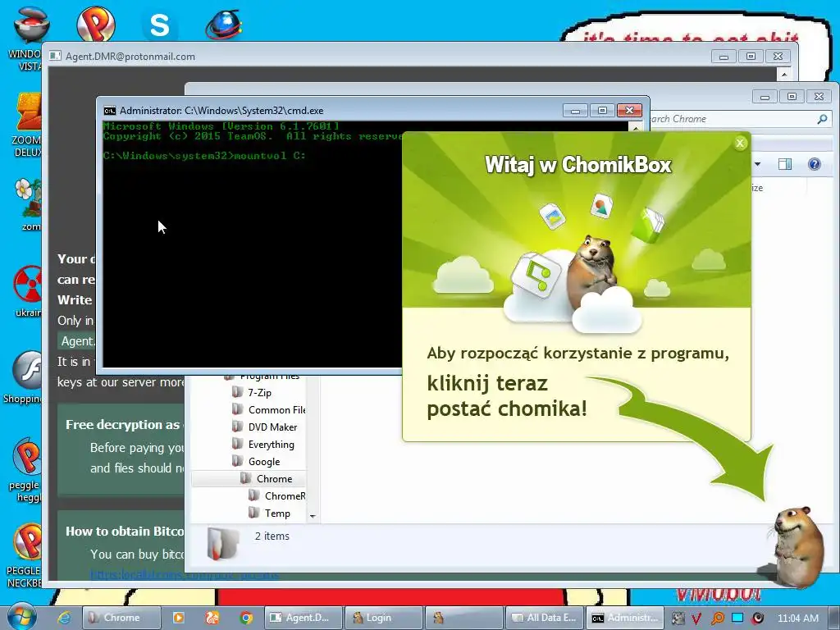Click the cmd window scroll up arrow

pyautogui.click(x=636, y=127)
